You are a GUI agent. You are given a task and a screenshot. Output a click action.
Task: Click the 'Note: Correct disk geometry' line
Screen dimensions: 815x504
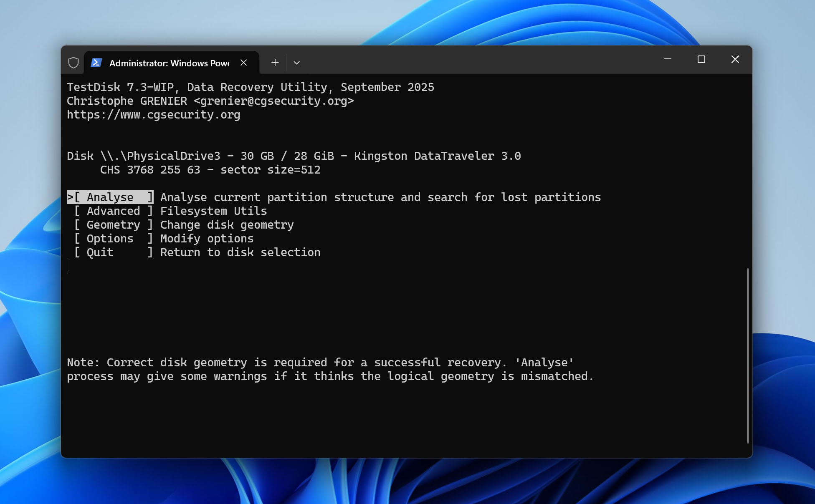pyautogui.click(x=321, y=362)
